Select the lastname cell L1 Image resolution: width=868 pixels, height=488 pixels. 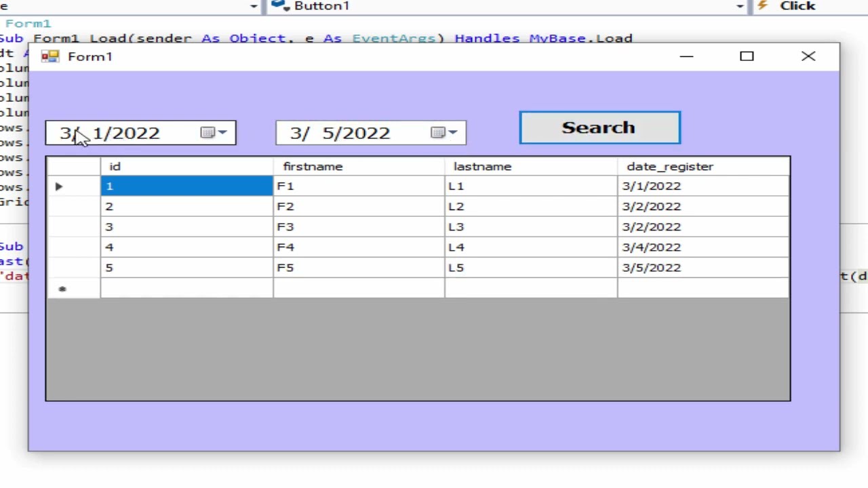[531, 186]
